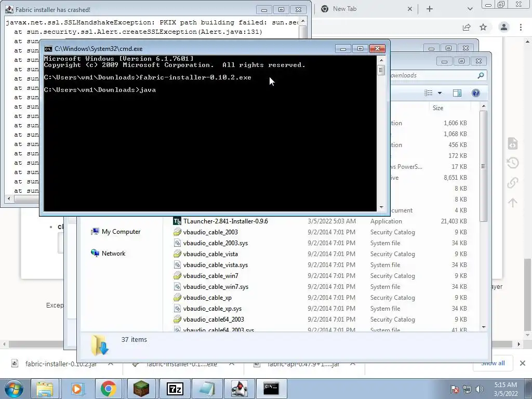Open the Windows Start menu orb
Screen dimensions: 532x399
pyautogui.click(x=13, y=389)
